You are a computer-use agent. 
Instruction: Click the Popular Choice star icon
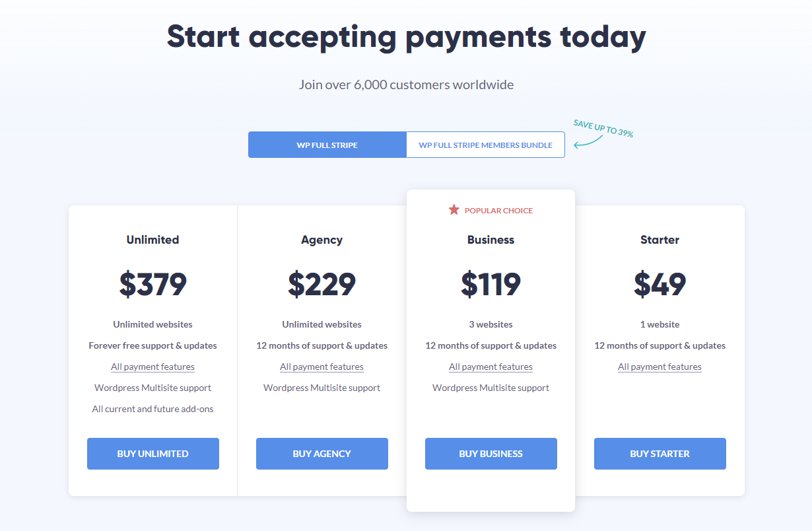coord(454,210)
